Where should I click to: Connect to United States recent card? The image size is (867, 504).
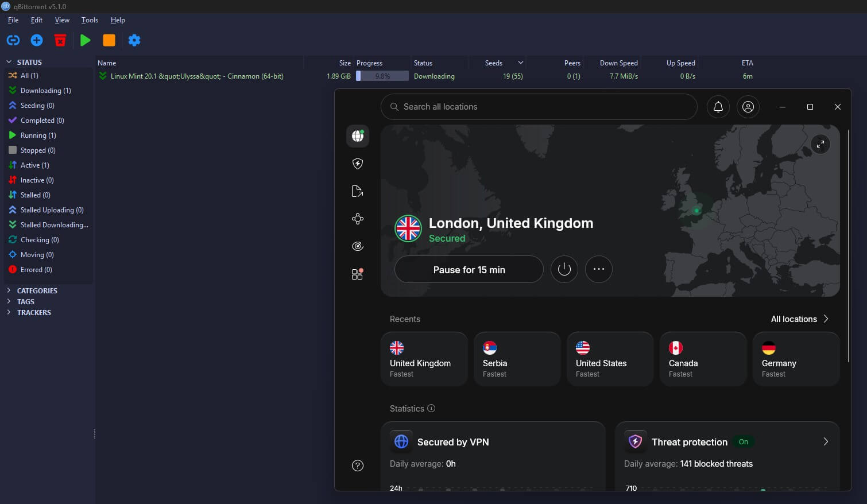[610, 359]
